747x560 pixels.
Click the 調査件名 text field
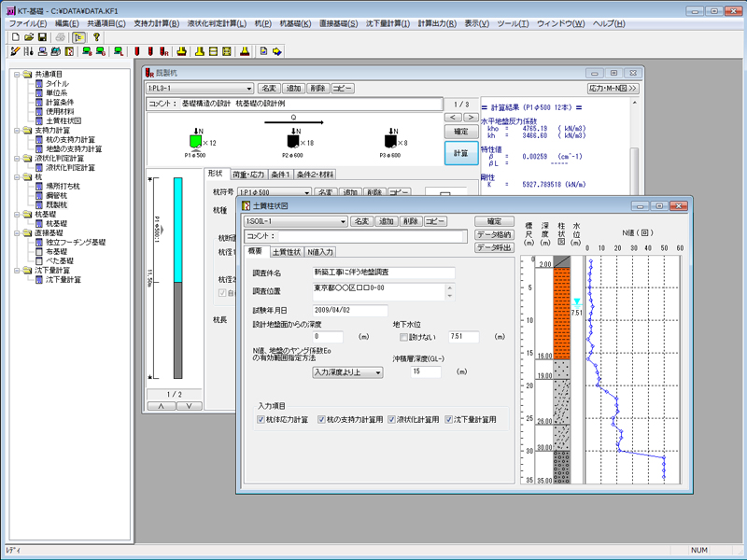(383, 273)
